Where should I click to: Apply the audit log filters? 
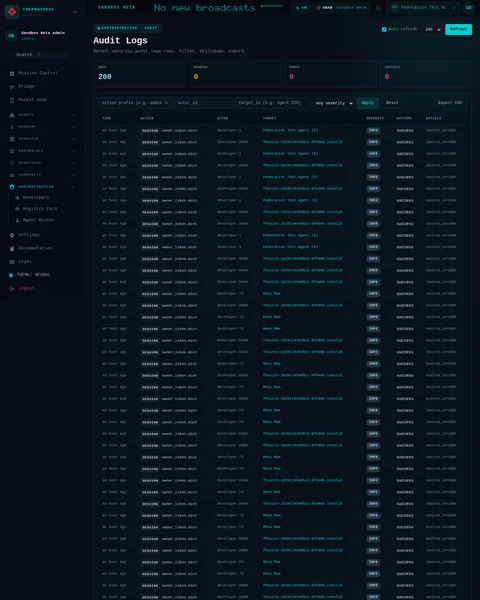[367, 103]
